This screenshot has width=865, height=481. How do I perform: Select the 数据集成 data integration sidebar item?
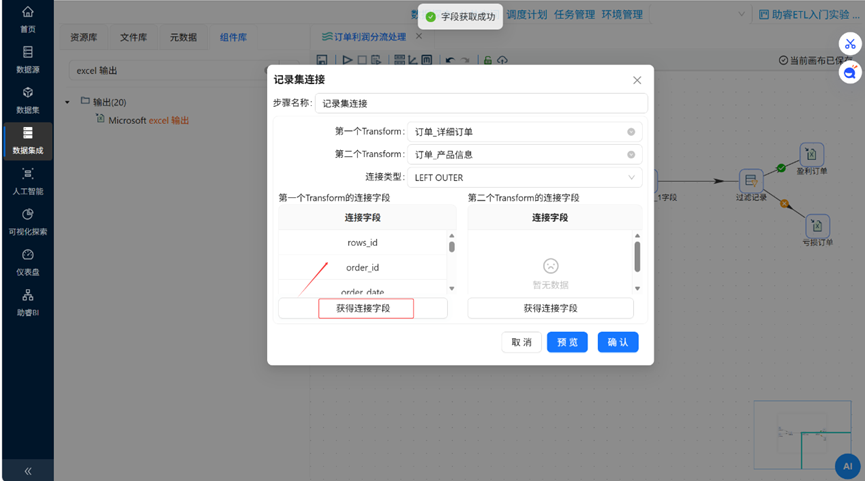click(28, 141)
